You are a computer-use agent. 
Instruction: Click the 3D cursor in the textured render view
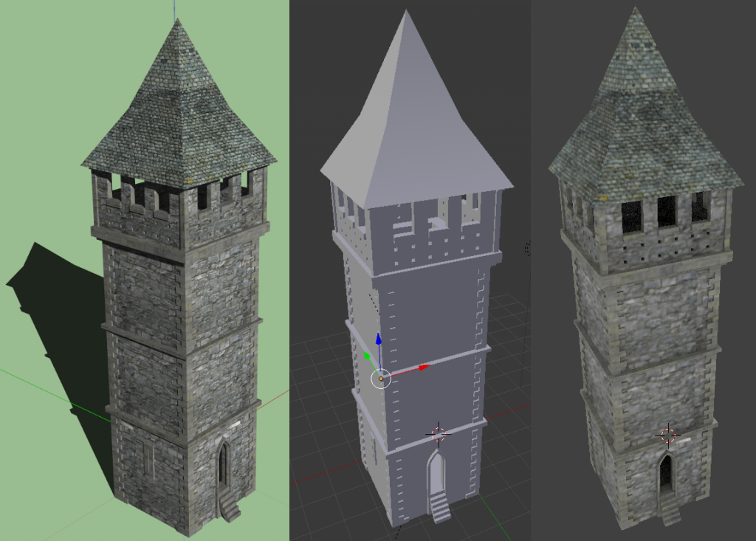coord(667,435)
